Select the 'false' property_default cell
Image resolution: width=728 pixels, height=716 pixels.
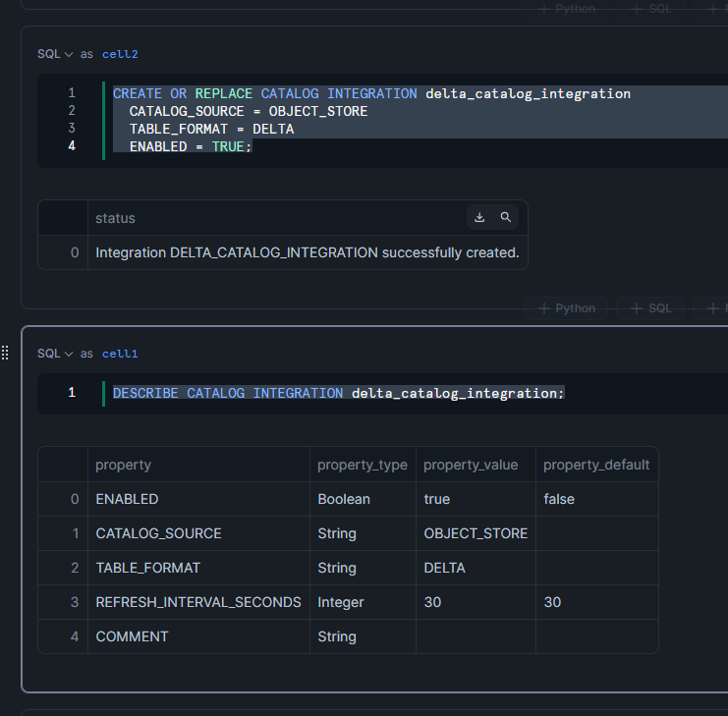click(597, 499)
